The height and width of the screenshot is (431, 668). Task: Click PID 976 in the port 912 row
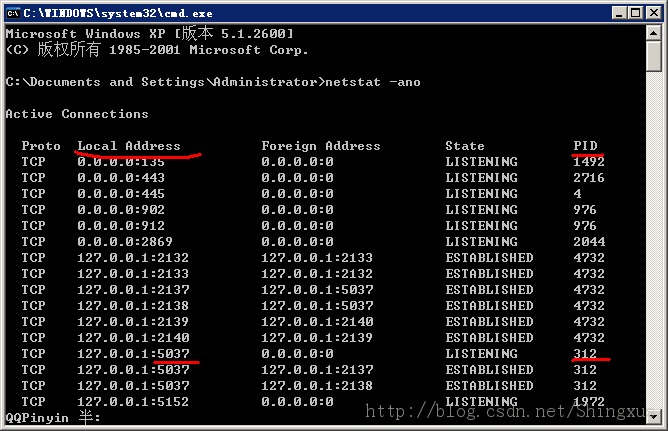point(585,226)
